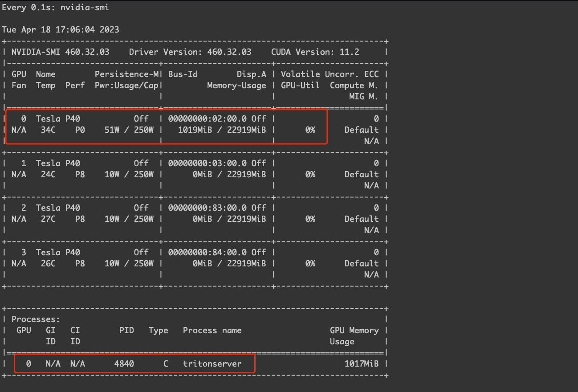Click the 'GPU-Util' column header
This screenshot has height=392, width=578.
pyautogui.click(x=301, y=86)
